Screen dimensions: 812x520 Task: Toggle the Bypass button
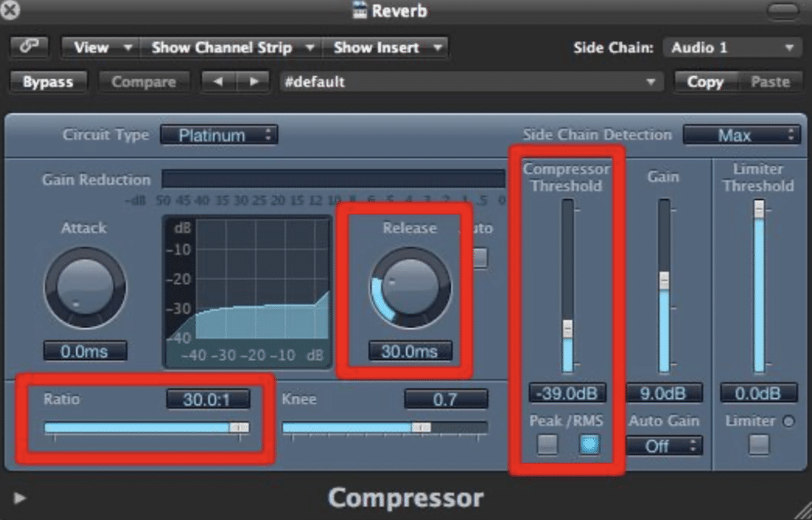[x=48, y=82]
